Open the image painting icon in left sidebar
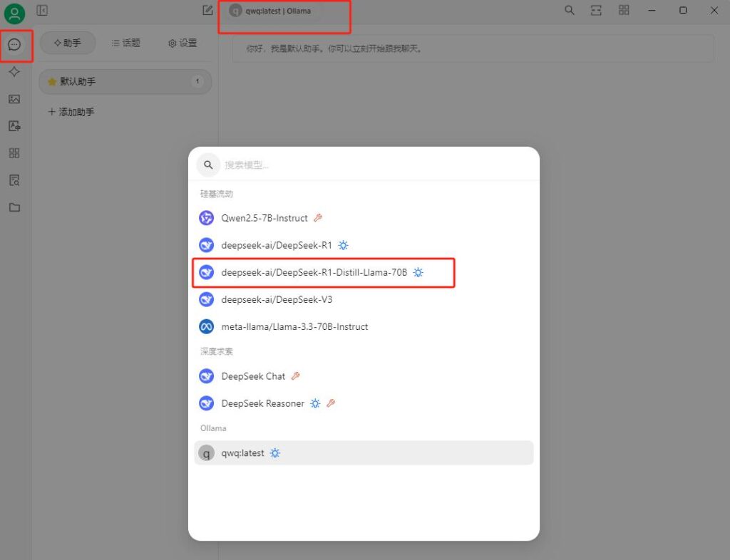The height and width of the screenshot is (560, 730). tap(14, 99)
